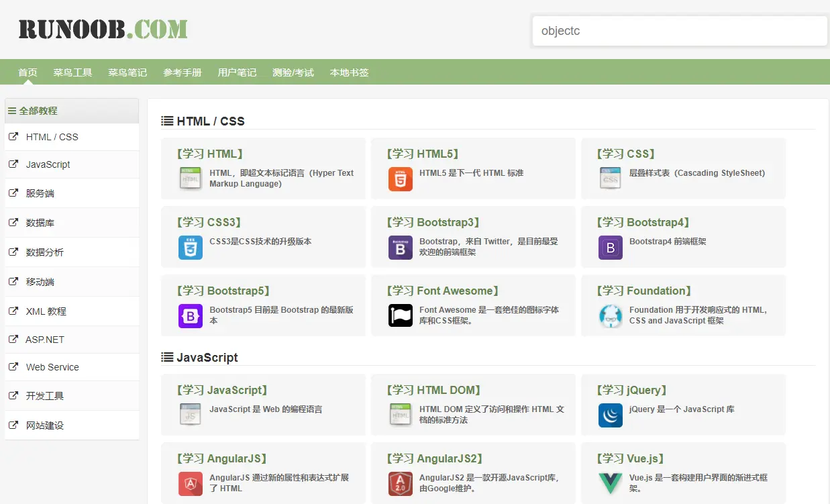Select 移动端 text in the sidebar

(x=40, y=282)
